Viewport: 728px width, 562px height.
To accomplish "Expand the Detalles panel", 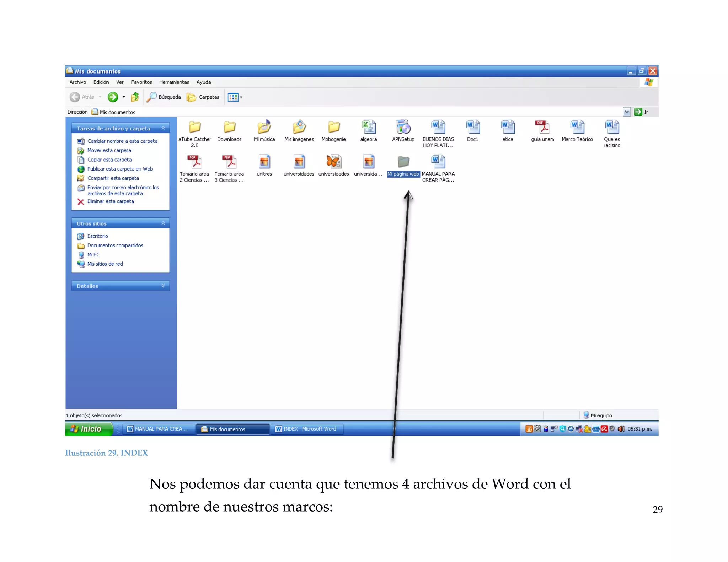I will click(163, 286).
